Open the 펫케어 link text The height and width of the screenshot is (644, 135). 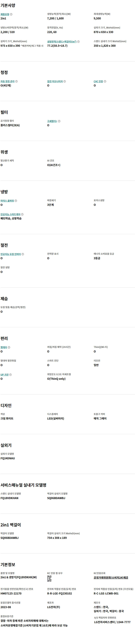click(x=4, y=347)
